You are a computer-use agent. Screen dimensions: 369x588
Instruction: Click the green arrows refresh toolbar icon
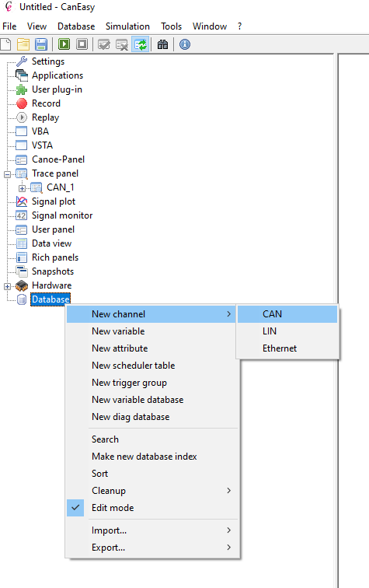pos(141,44)
